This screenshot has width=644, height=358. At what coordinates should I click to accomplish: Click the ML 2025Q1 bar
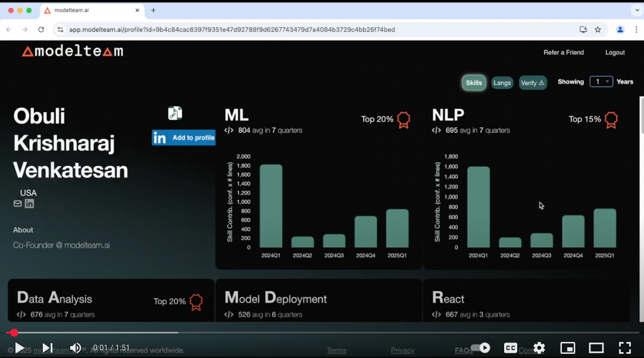click(397, 228)
